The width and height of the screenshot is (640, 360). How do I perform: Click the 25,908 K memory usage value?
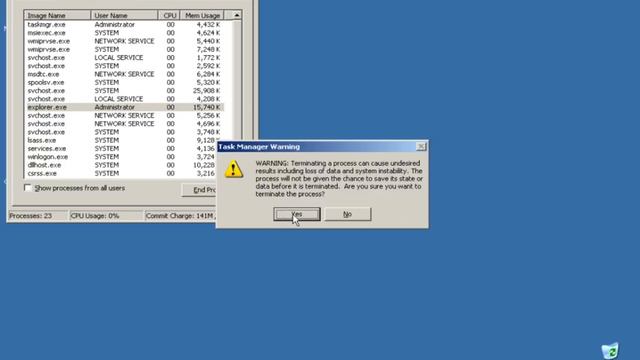(x=207, y=91)
